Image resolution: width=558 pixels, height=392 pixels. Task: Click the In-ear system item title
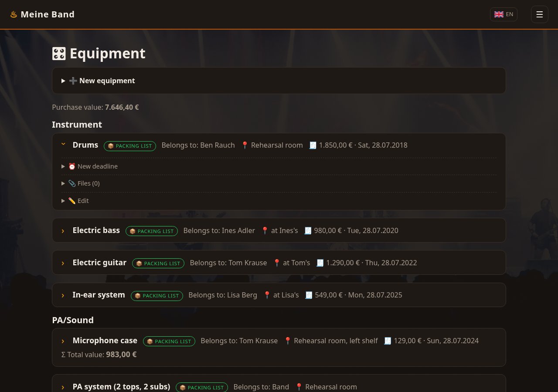[x=99, y=295]
